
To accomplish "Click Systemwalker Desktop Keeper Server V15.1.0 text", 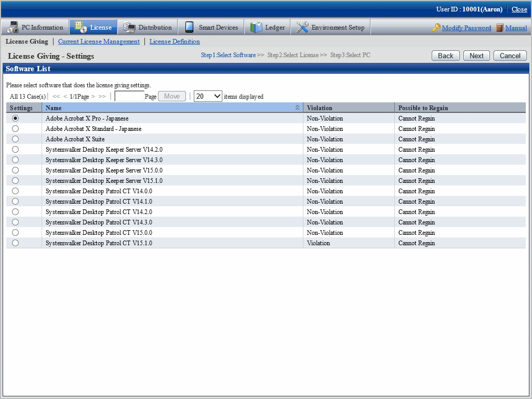I will (x=104, y=180).
